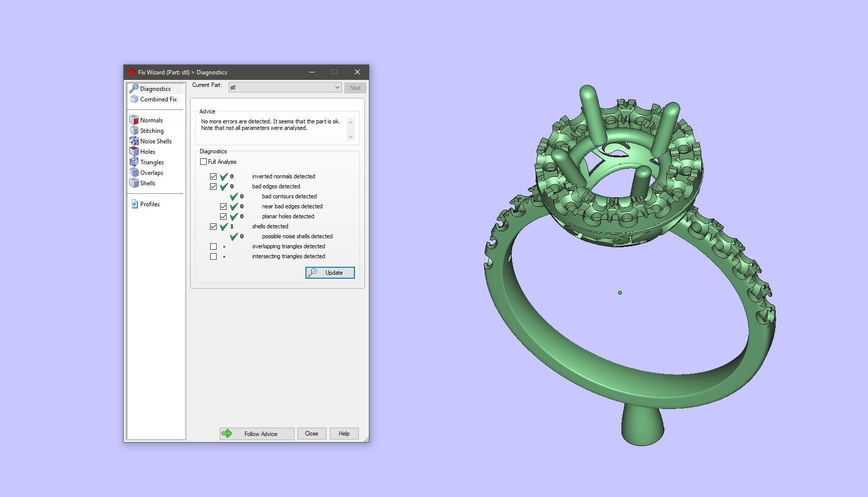
Task: Click the magnifier icon on Update button
Action: (x=312, y=273)
